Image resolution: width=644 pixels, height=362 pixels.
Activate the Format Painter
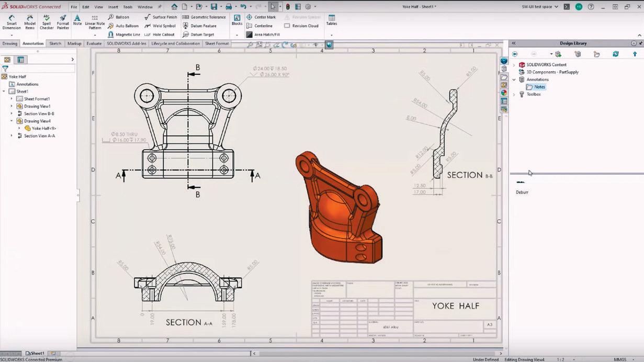click(x=63, y=22)
